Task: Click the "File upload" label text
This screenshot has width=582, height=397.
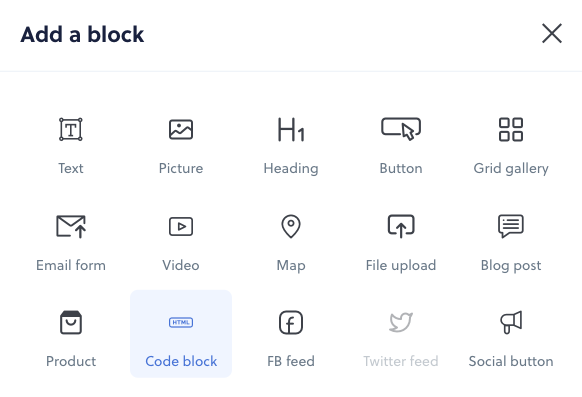Action: click(x=401, y=265)
